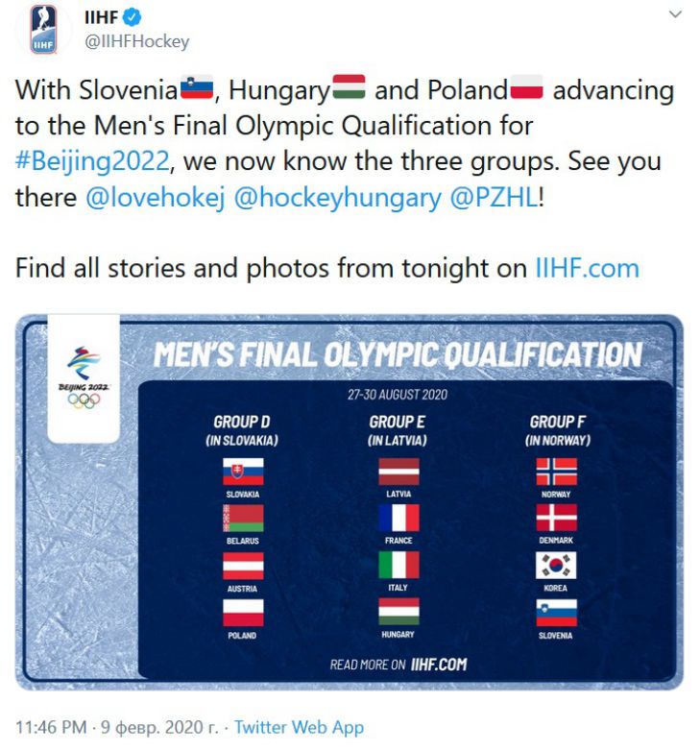Click the Beijing 2022 Olympic logo
This screenshot has width=700, height=751.
tap(83, 377)
